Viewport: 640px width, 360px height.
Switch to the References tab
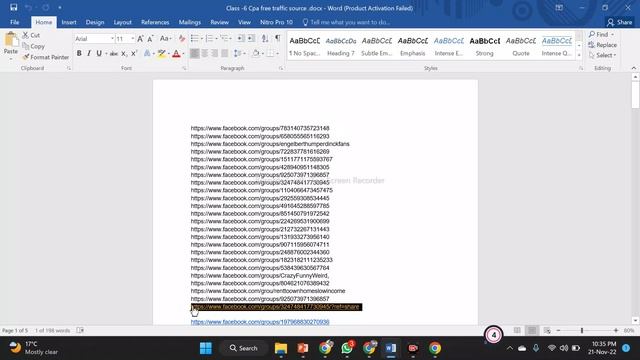pyautogui.click(x=155, y=22)
